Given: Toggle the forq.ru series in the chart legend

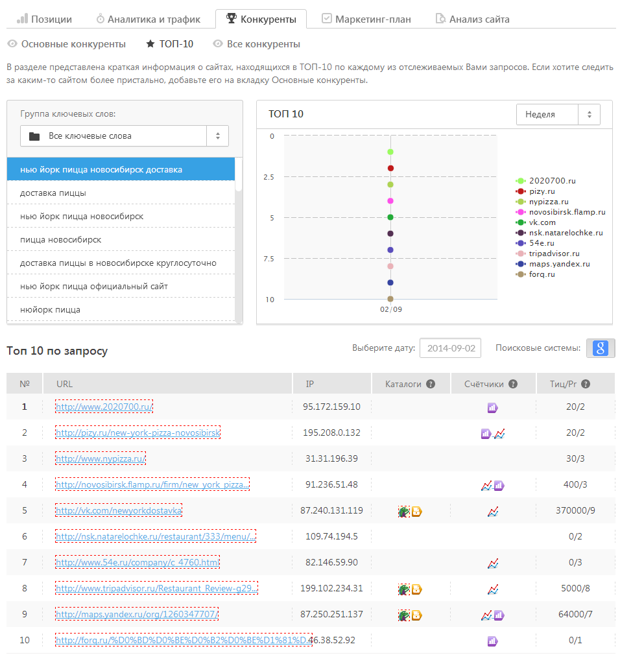Looking at the screenshot, I should pos(535,274).
